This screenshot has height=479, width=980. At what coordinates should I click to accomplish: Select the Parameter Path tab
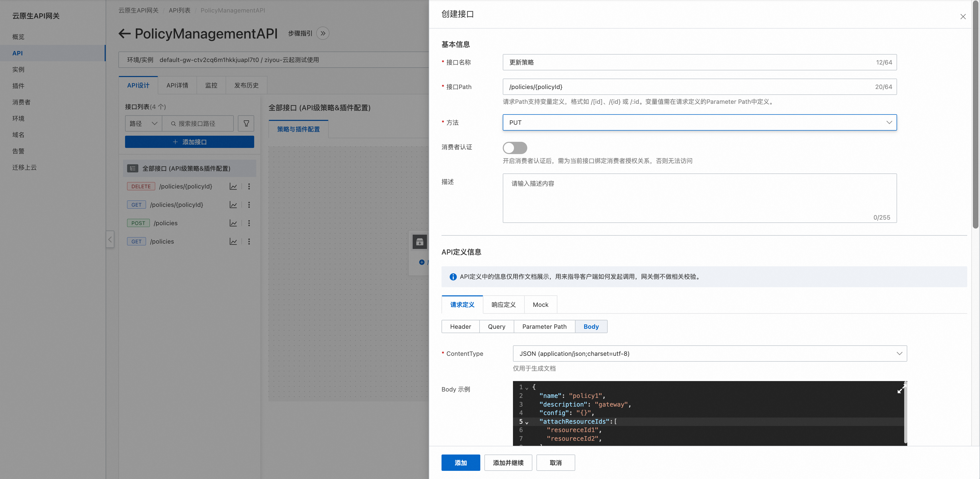[x=544, y=326]
